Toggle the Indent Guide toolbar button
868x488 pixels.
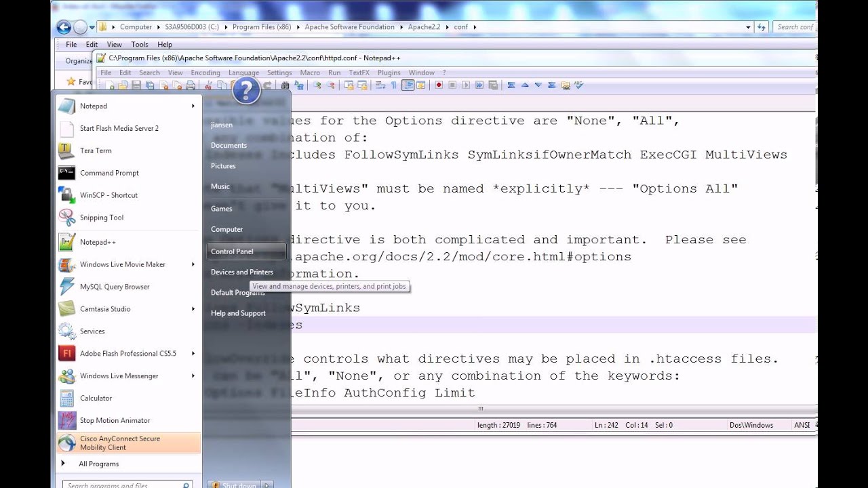tap(408, 85)
